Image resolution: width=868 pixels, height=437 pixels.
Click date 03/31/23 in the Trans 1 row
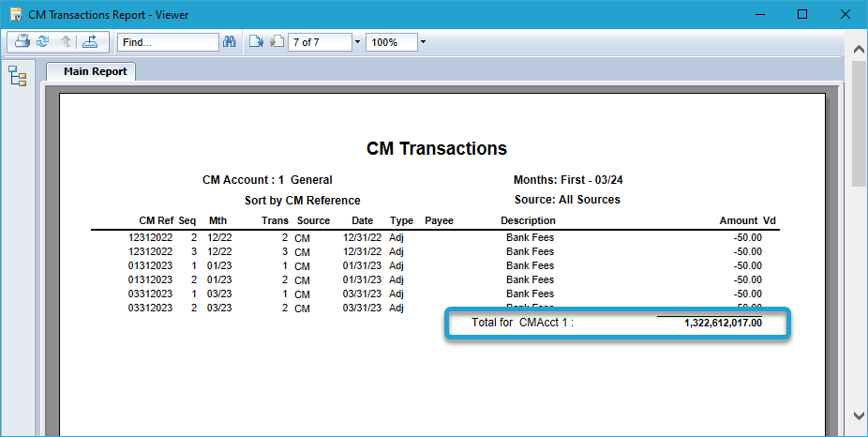[362, 294]
